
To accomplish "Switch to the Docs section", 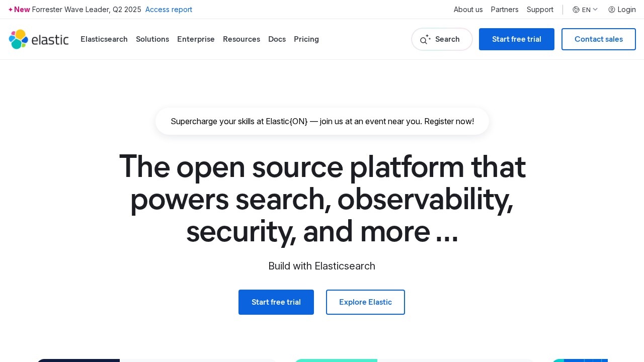I will (277, 39).
